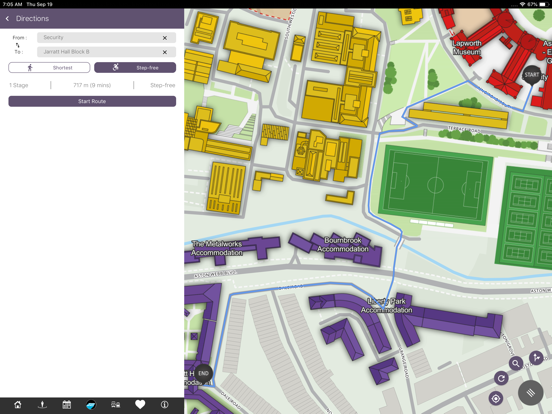Tap the 717 m (9 mins) route summary
This screenshot has width=552, height=414.
pyautogui.click(x=92, y=85)
